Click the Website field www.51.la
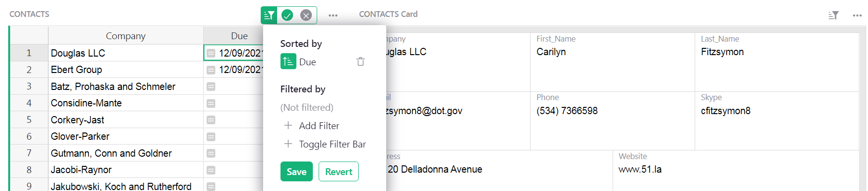This screenshot has height=191, width=868. pyautogui.click(x=736, y=170)
